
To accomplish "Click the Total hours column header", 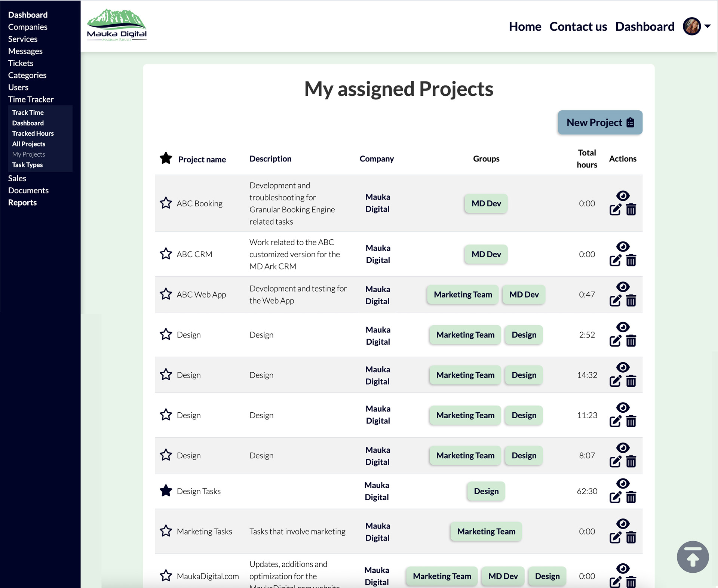I will [587, 158].
